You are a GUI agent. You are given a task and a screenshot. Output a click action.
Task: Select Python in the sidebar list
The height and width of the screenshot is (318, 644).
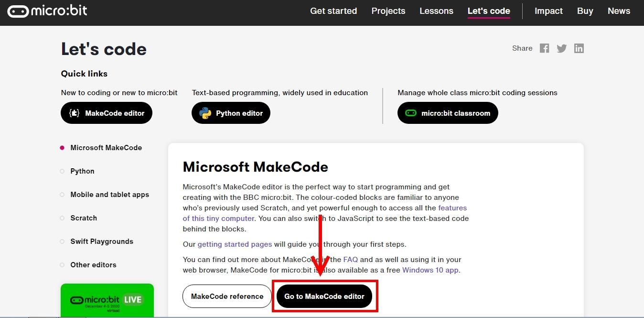coord(82,171)
